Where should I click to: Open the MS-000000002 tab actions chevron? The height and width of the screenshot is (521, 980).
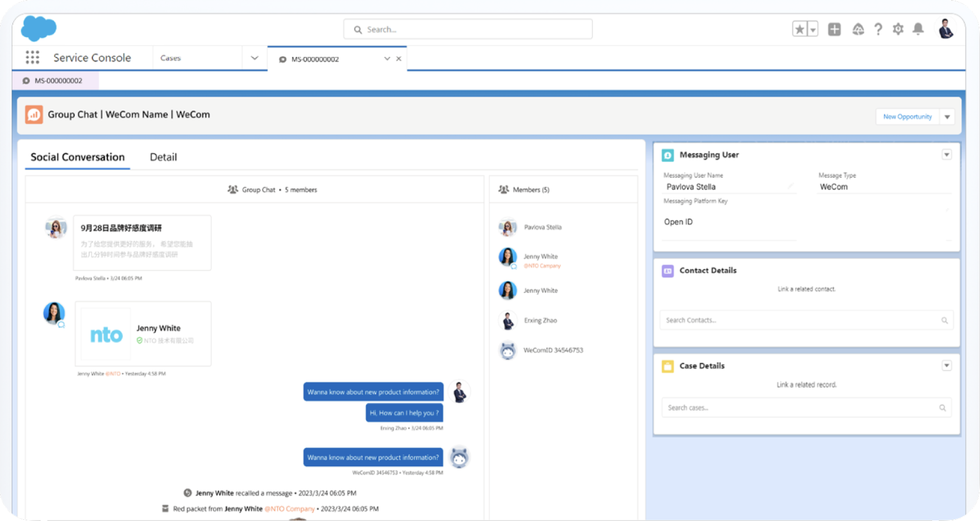click(387, 59)
